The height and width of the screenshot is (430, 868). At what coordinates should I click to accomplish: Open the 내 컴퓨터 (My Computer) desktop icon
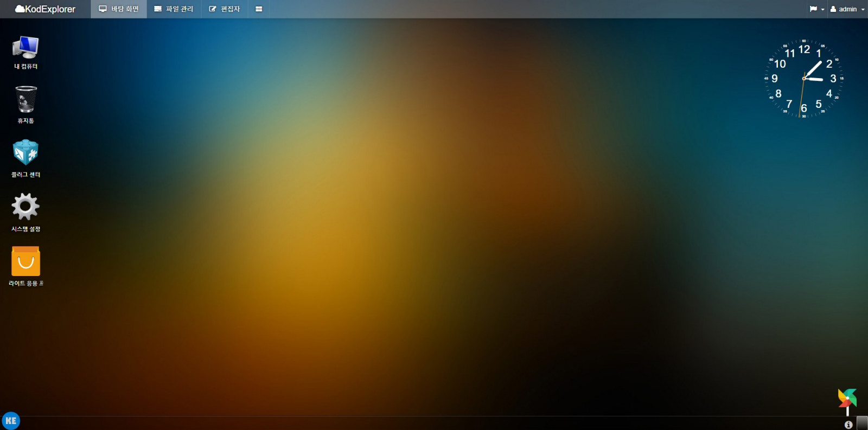pyautogui.click(x=25, y=52)
